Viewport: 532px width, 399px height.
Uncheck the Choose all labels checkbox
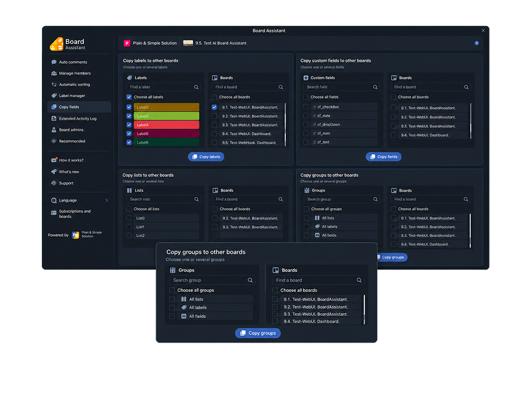click(129, 97)
